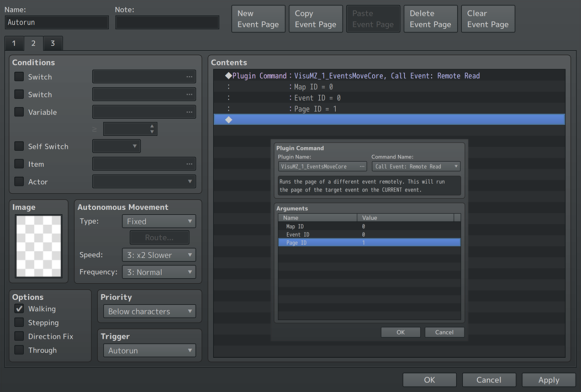Screen dimensions: 581x392
Task: Open the Command Name dropdown
Action: [x=416, y=167]
